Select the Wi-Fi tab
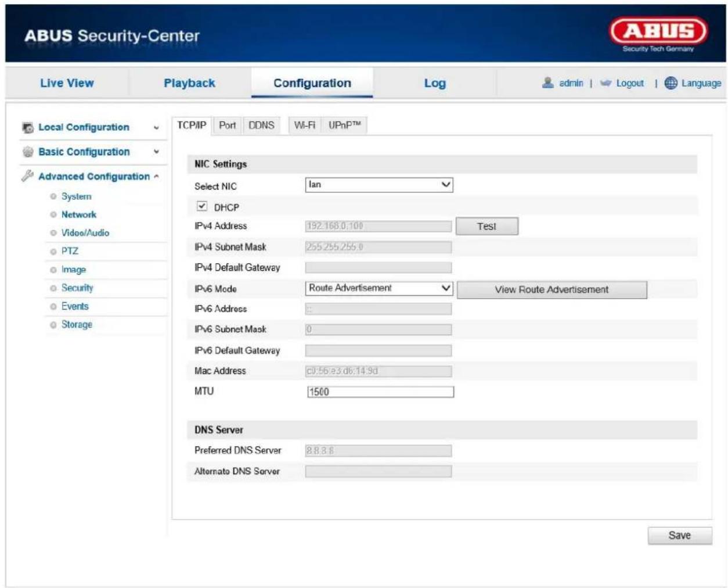Screen dimensions: 728x588 point(304,125)
